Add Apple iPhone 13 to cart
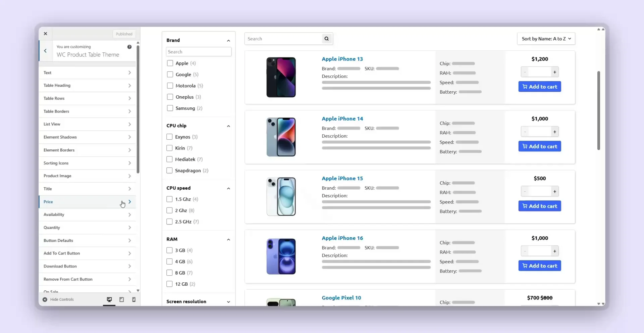Image resolution: width=644 pixels, height=333 pixels. (x=540, y=87)
